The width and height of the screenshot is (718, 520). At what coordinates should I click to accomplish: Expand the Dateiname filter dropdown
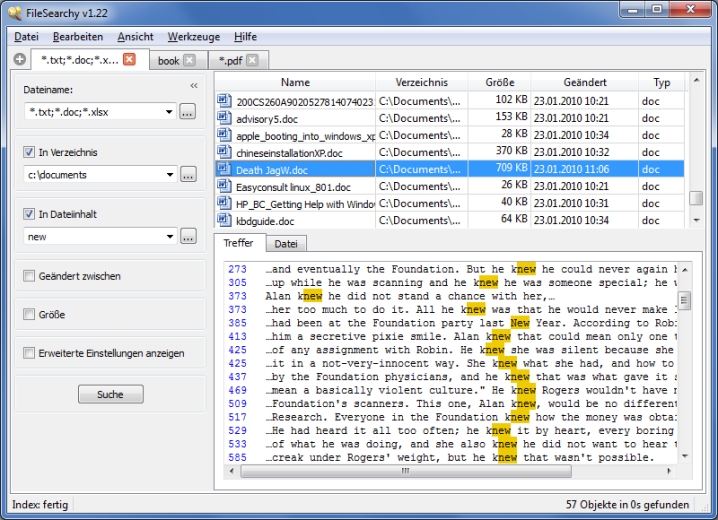coord(169,112)
